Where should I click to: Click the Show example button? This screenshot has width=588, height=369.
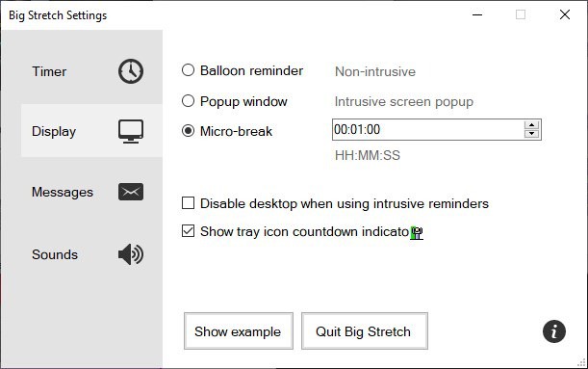(x=239, y=331)
